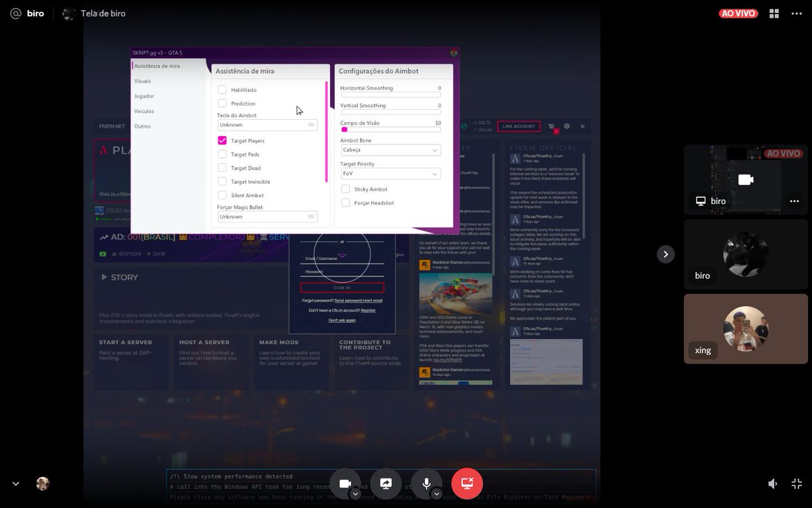Click the Tela de biro stream title

coord(103,14)
